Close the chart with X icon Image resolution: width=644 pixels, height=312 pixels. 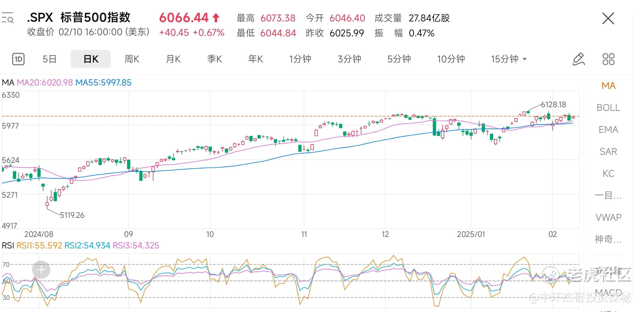[608, 18]
